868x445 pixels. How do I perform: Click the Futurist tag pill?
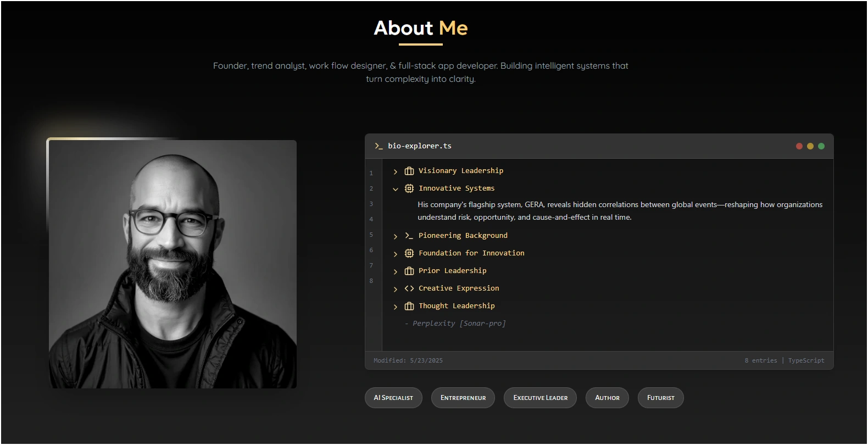(x=660, y=398)
